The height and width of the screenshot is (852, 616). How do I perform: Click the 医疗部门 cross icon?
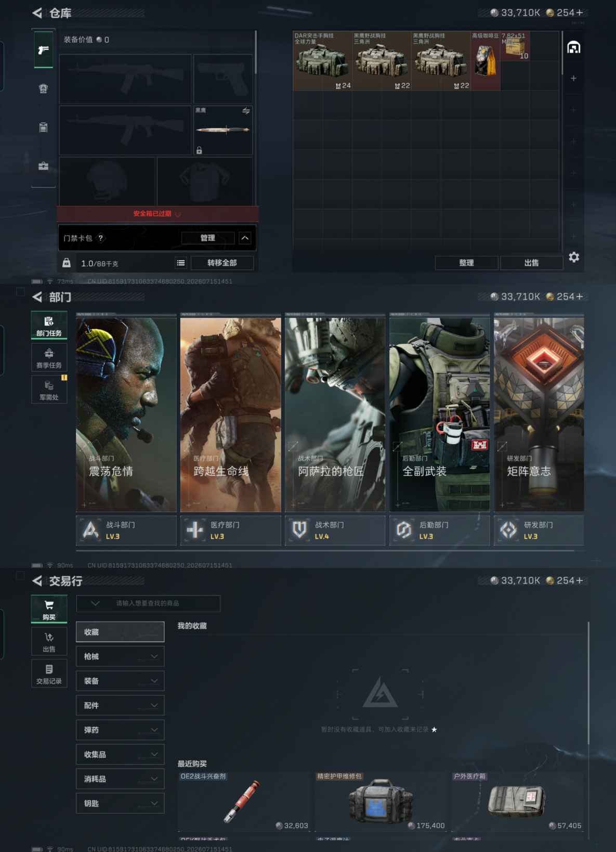195,530
